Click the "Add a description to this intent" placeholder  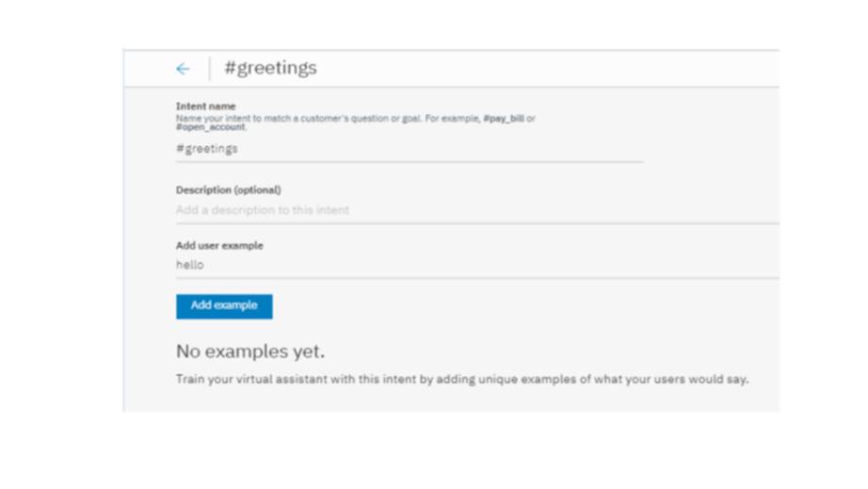click(x=262, y=210)
